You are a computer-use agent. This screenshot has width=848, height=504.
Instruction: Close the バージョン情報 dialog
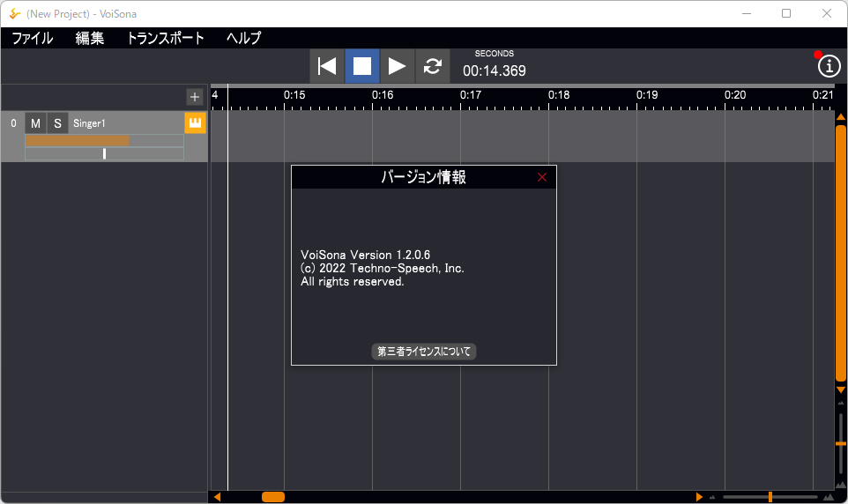click(542, 177)
